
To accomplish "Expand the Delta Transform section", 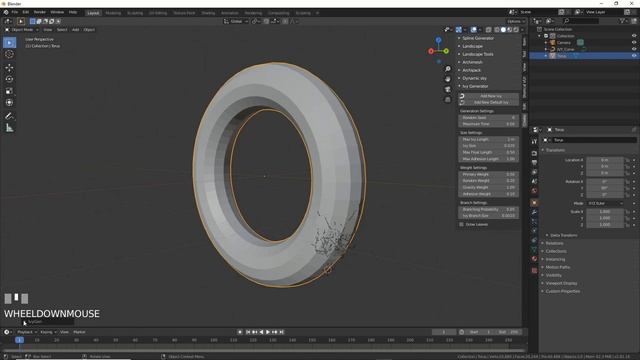I will click(x=564, y=235).
